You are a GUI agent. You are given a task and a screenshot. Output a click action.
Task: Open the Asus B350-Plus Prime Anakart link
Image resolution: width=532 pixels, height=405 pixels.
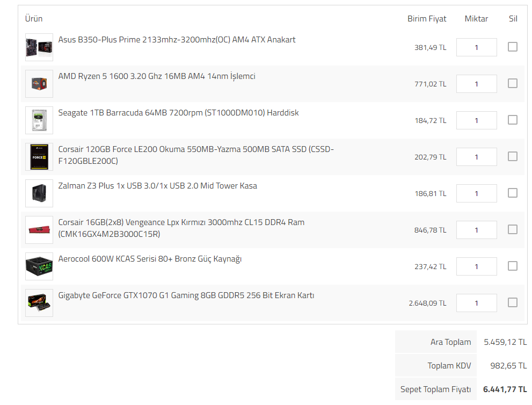click(177, 40)
